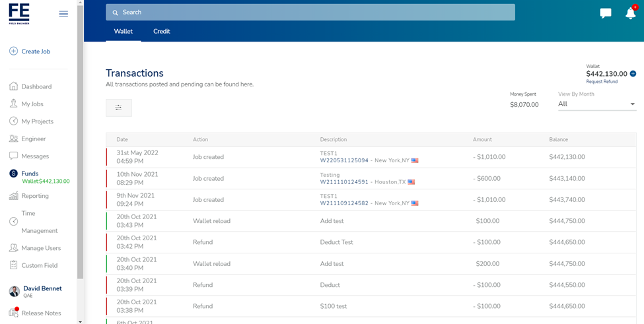Click the magnifier icon in the search bar
644x324 pixels.
tap(116, 13)
